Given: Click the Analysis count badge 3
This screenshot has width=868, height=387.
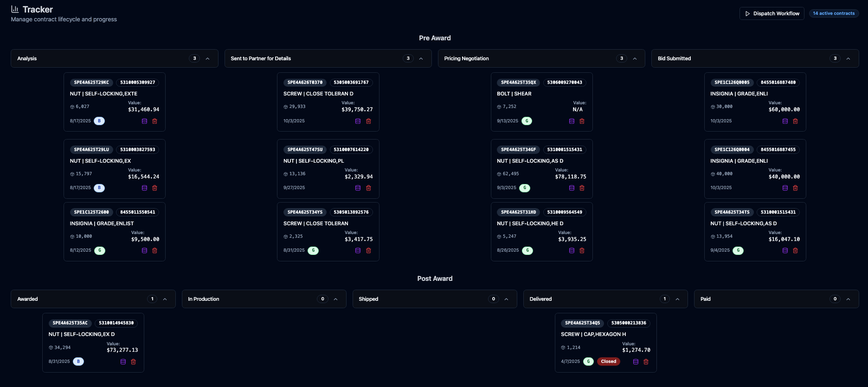Looking at the screenshot, I should point(194,58).
